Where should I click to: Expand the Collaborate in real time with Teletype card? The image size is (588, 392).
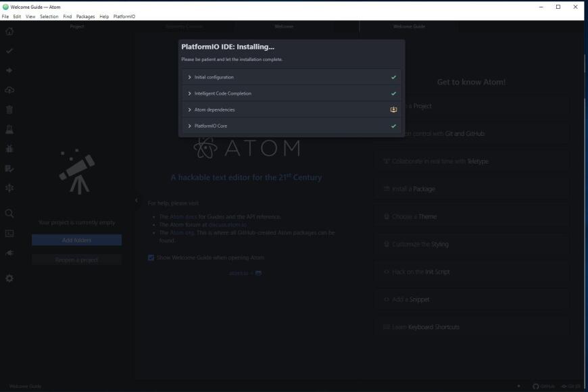coord(472,162)
